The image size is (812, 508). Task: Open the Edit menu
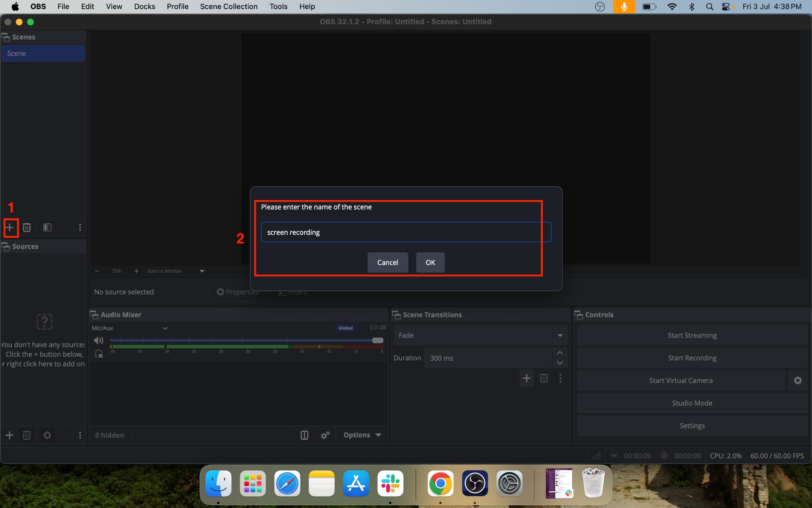[88, 7]
